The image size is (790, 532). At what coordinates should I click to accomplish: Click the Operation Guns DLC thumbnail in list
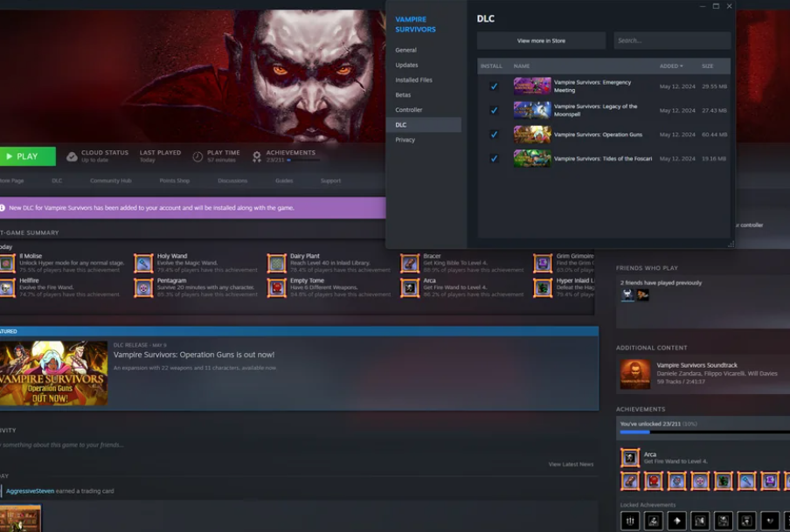[532, 135]
